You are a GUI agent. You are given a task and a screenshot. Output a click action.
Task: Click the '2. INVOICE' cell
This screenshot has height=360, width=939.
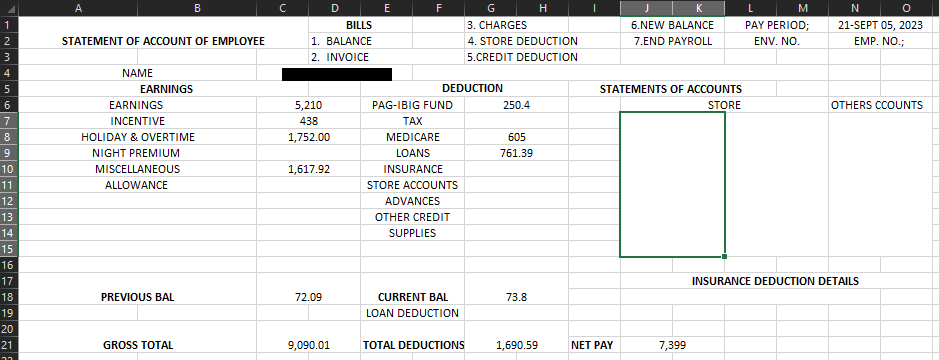(x=361, y=57)
